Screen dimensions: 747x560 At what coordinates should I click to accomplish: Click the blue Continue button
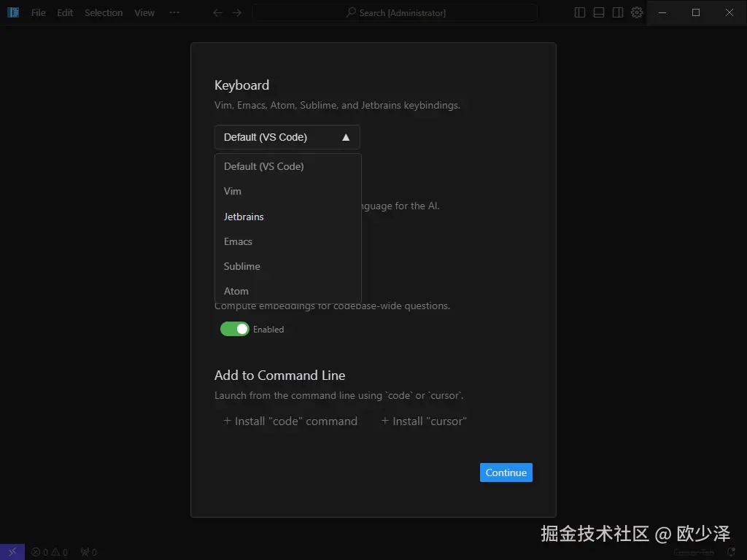point(506,472)
